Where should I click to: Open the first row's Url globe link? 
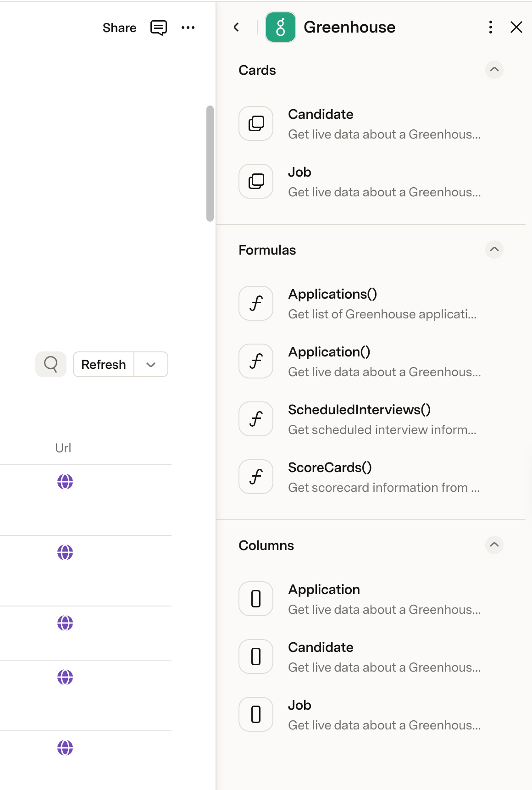65,482
